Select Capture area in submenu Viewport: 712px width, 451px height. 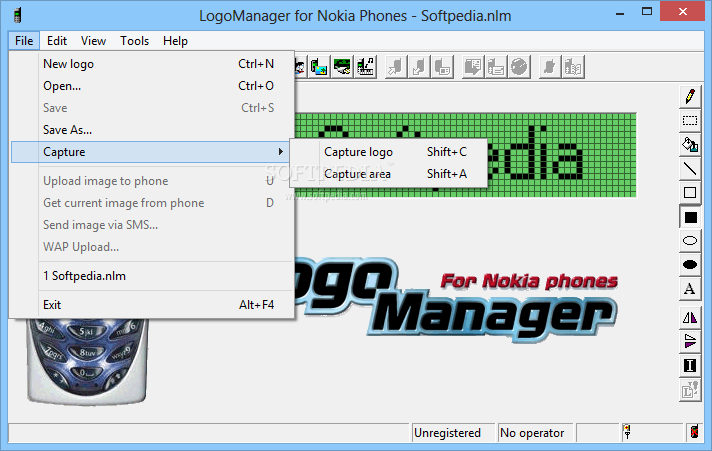389,174
